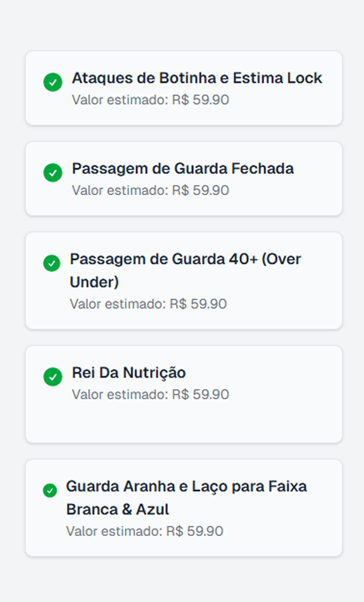Image resolution: width=364 pixels, height=602 pixels.
Task: Select the Guarda Aranha e Laço para Faixa title
Action: pyautogui.click(x=186, y=498)
